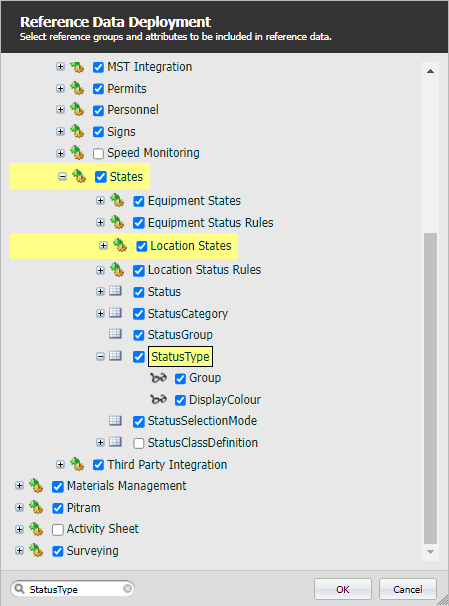Click the vertical scrollbar thumb

(x=430, y=388)
